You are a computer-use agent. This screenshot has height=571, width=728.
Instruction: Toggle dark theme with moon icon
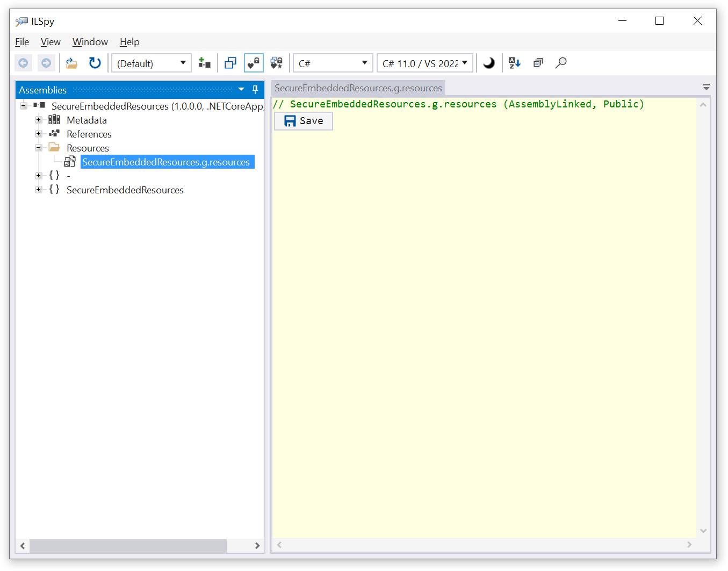pyautogui.click(x=489, y=63)
